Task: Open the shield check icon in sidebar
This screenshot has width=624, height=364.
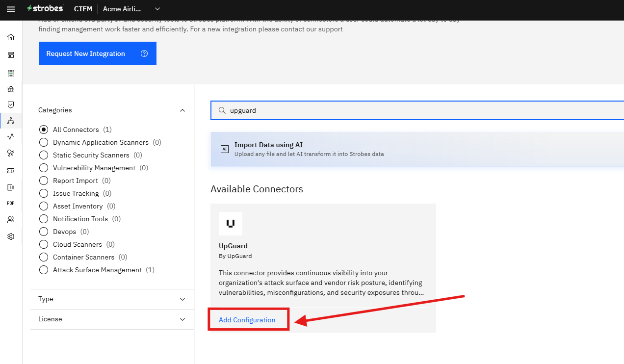Action: 11,105
